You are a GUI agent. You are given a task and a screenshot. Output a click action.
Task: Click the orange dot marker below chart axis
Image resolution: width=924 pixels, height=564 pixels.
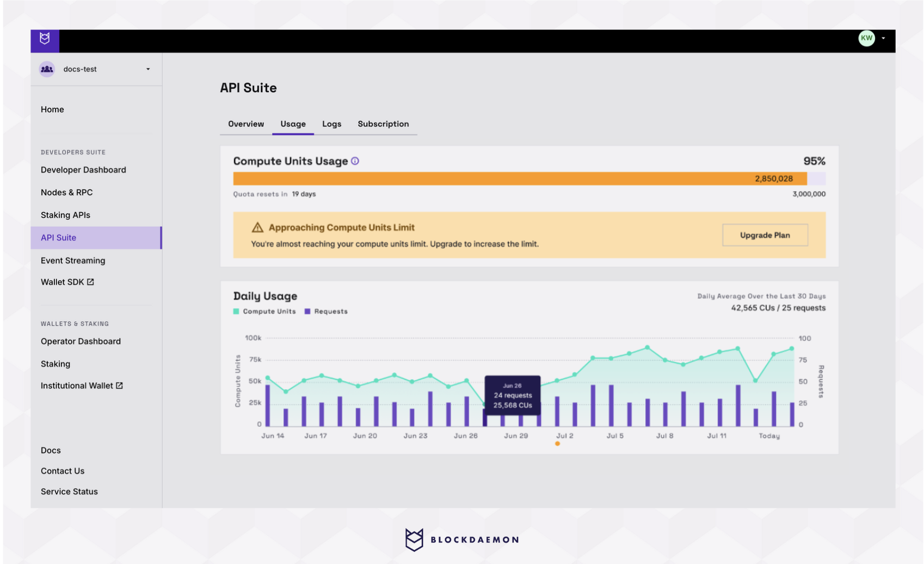pos(557,444)
